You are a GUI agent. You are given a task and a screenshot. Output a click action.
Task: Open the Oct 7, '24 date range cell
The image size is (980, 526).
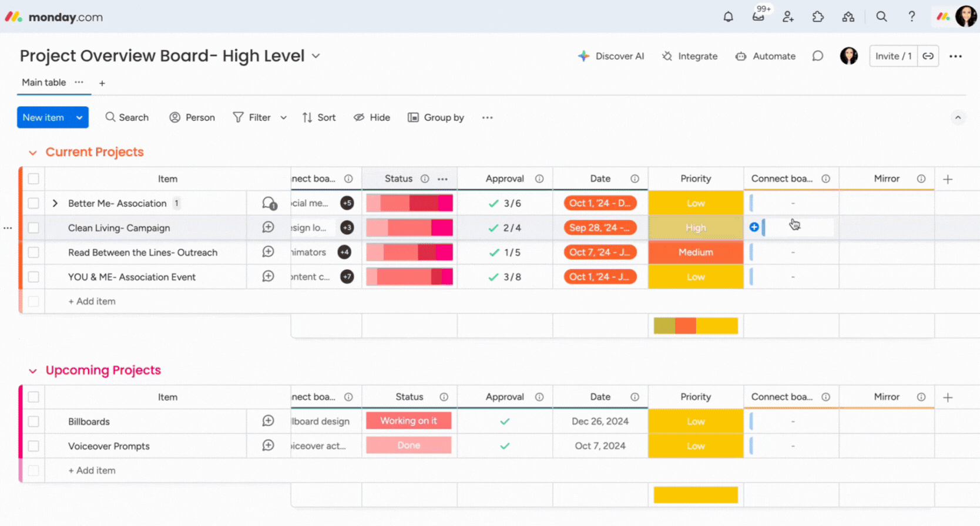click(600, 252)
